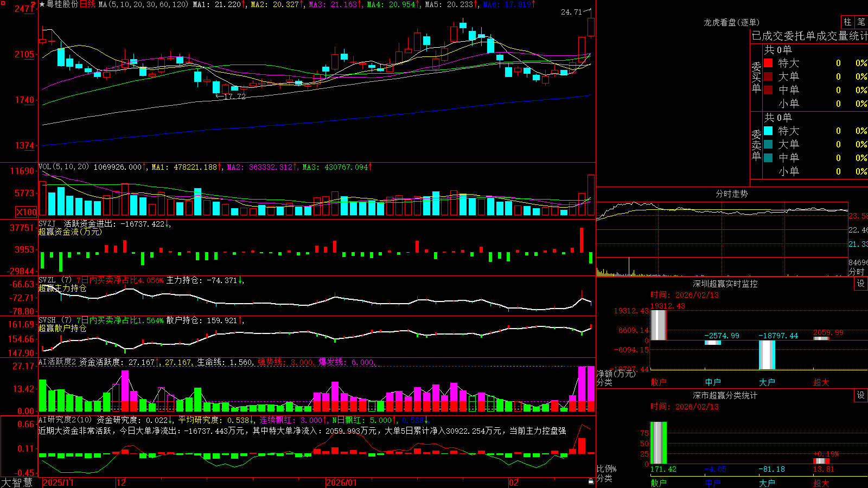Click the 超大 bar showing +0.19%
Viewport: 868px width, 488px height.
(x=821, y=461)
